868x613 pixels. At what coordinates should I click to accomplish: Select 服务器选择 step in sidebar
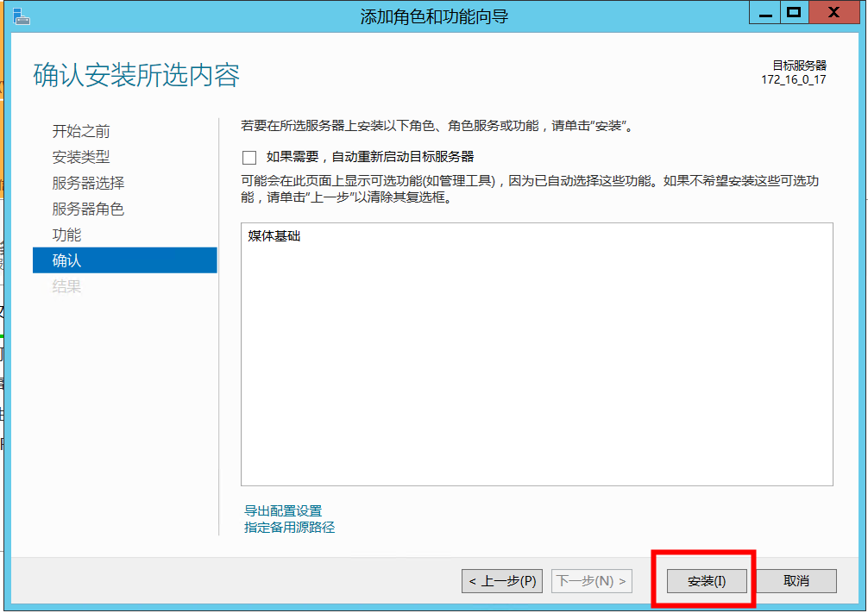(88, 183)
